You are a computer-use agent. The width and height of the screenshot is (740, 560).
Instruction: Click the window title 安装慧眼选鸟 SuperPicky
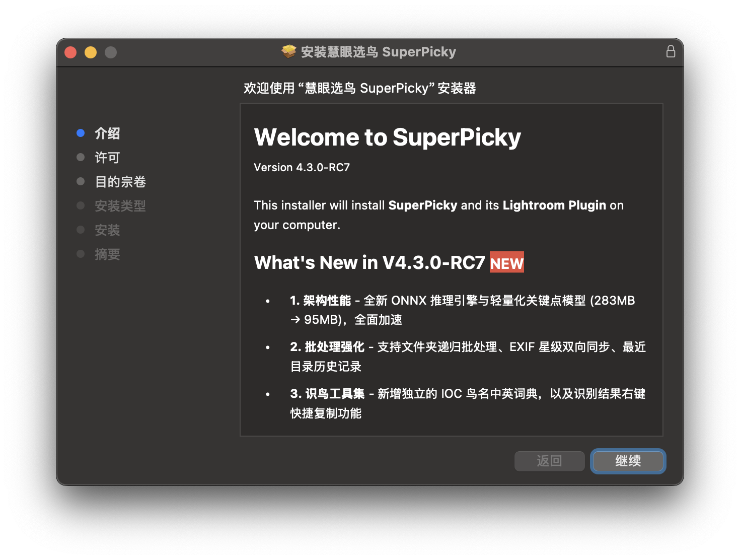pyautogui.click(x=378, y=52)
